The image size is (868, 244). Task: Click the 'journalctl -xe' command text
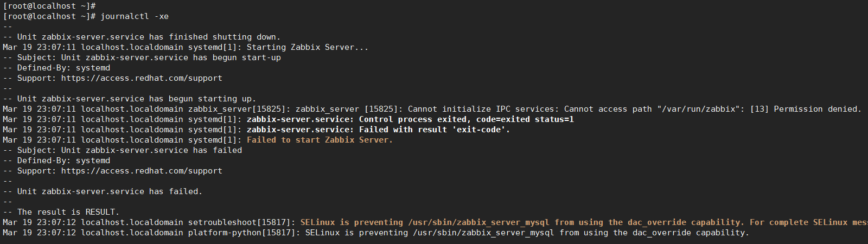tap(135, 16)
